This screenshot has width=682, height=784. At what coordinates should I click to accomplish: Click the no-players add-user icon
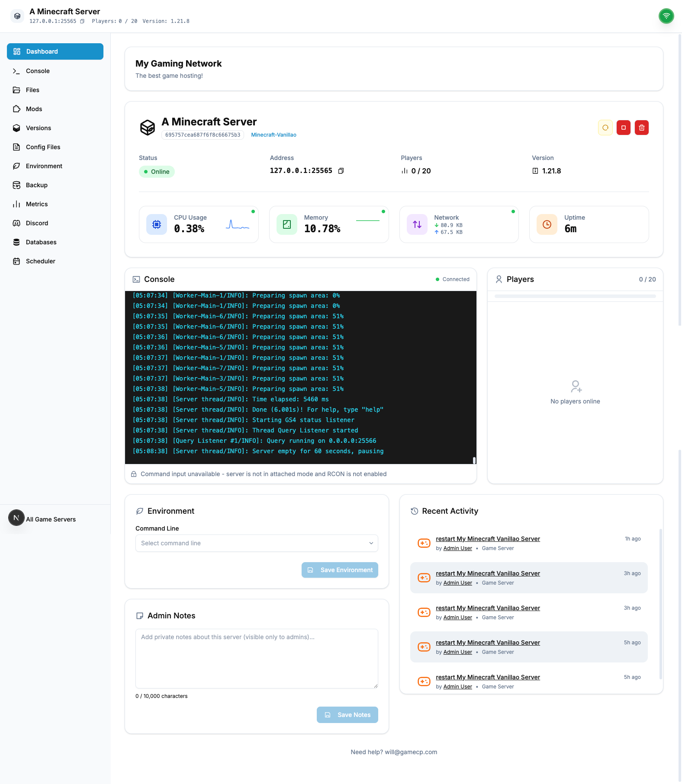(x=576, y=386)
